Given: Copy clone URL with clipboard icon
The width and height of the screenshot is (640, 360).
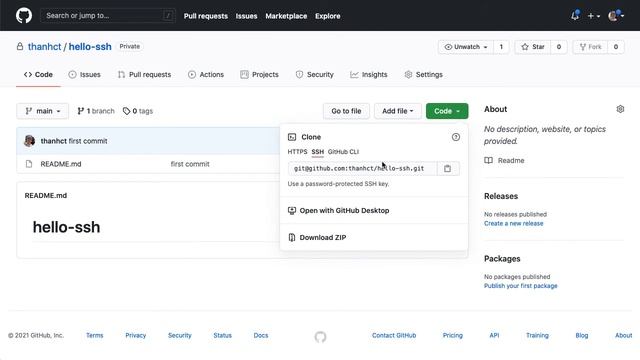Looking at the screenshot, I should click(x=448, y=169).
